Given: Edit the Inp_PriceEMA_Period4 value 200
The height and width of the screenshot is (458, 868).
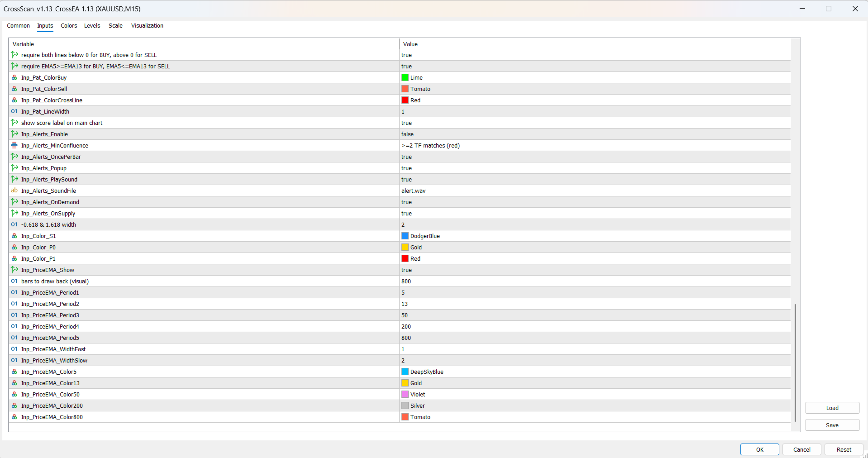Looking at the screenshot, I should [595, 326].
